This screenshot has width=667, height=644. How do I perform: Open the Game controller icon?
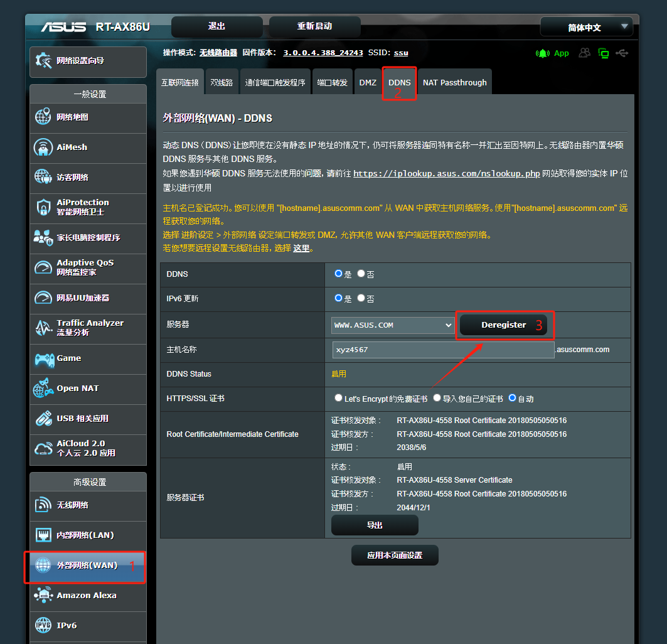43,358
